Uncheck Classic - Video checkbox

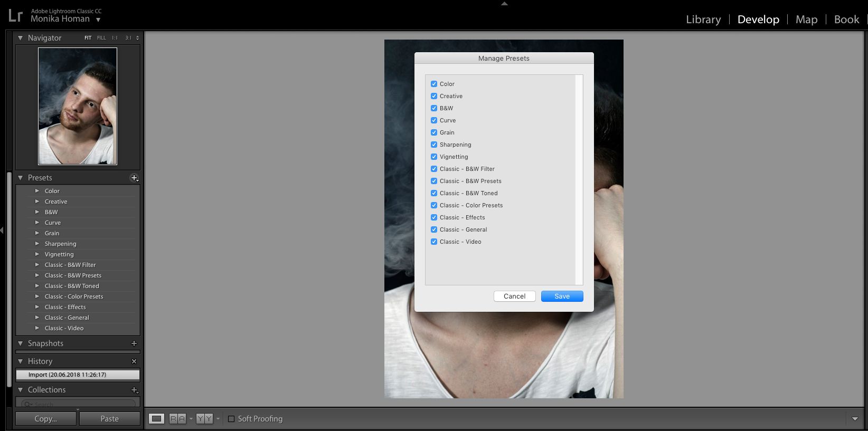(x=434, y=242)
